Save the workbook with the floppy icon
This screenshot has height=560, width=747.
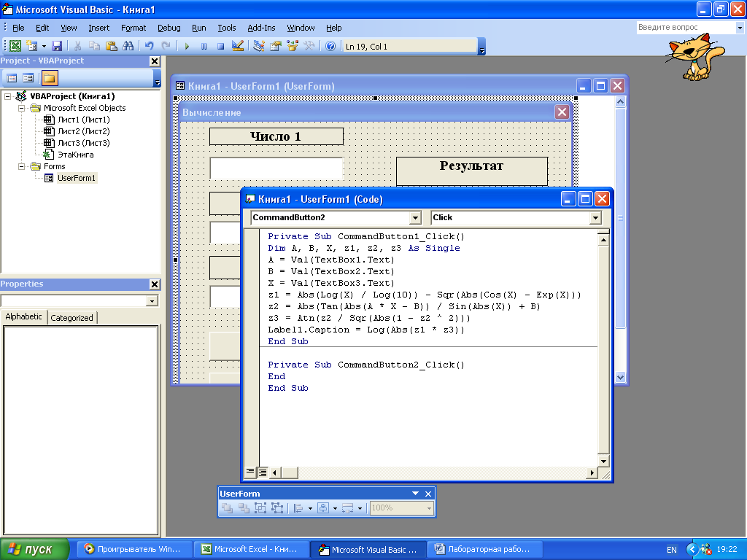[x=57, y=46]
